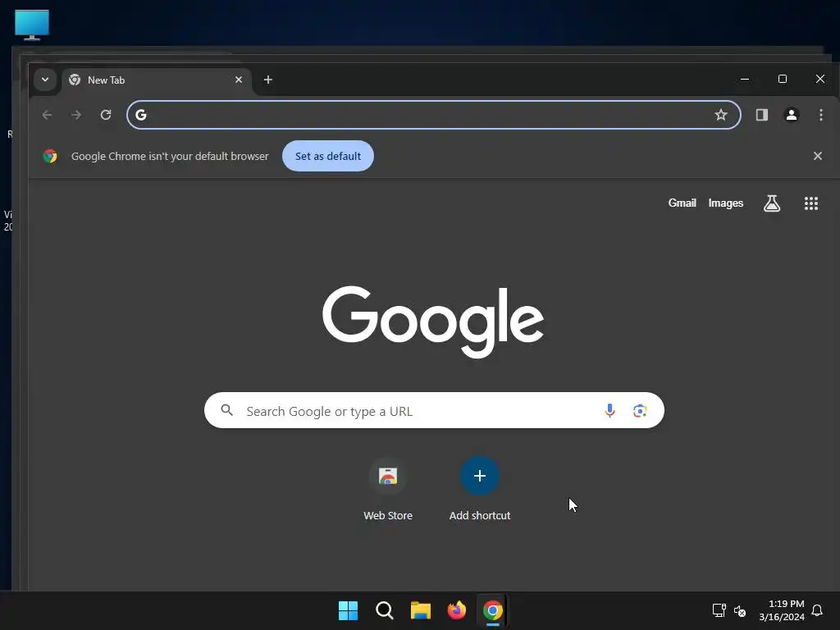Maximize the Chrome window
The width and height of the screenshot is (840, 630).
pyautogui.click(x=782, y=79)
